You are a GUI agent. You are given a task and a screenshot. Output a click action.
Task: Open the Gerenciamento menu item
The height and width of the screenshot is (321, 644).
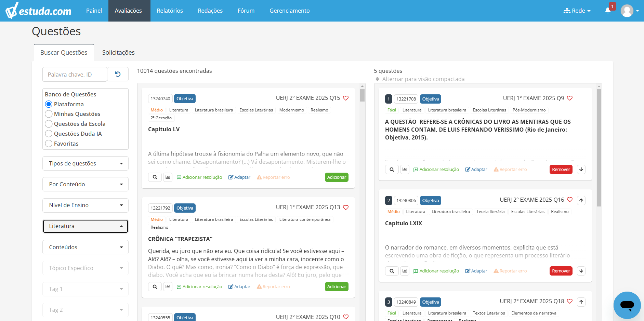(x=290, y=11)
